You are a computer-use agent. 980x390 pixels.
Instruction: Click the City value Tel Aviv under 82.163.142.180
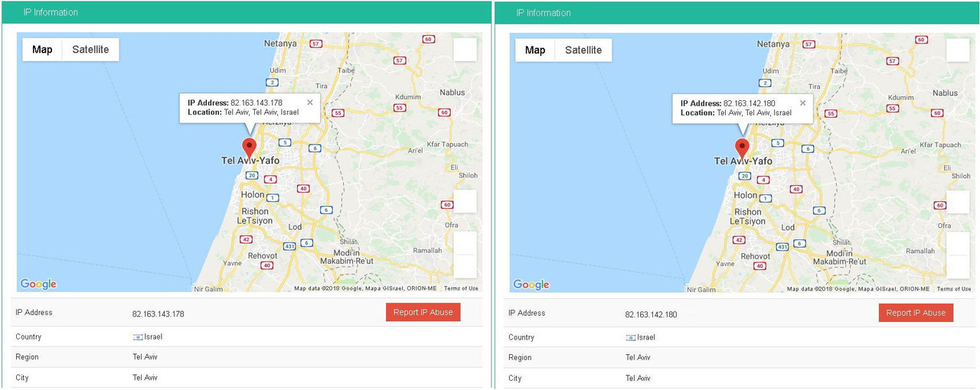(x=638, y=378)
